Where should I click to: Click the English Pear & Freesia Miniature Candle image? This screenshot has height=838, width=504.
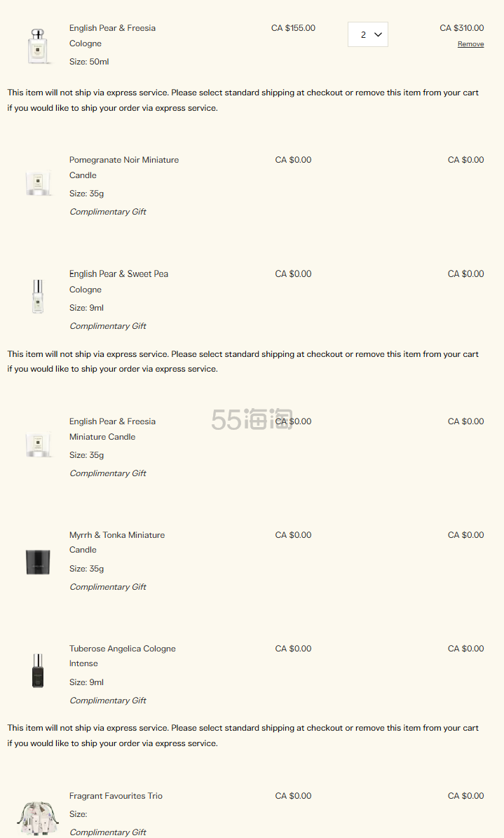click(38, 445)
